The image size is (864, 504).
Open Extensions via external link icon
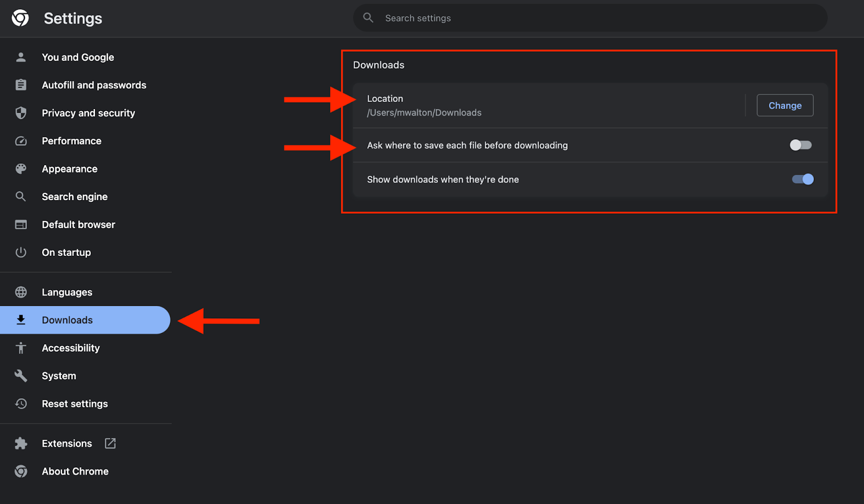pyautogui.click(x=110, y=444)
